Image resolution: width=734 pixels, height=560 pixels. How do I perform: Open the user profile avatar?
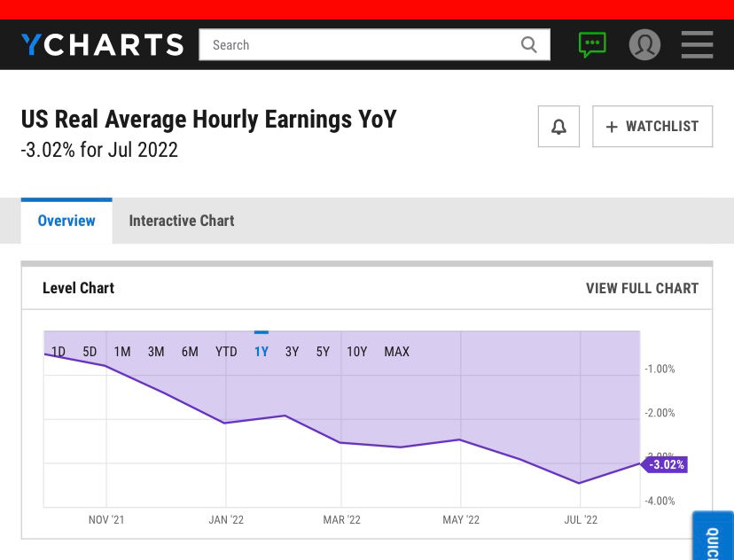pyautogui.click(x=644, y=44)
